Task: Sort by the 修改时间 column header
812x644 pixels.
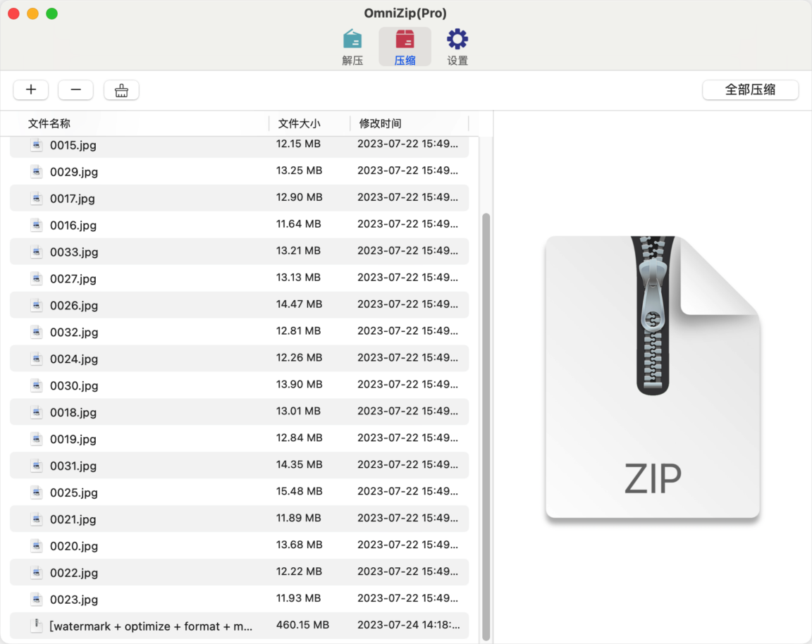Action: [380, 123]
